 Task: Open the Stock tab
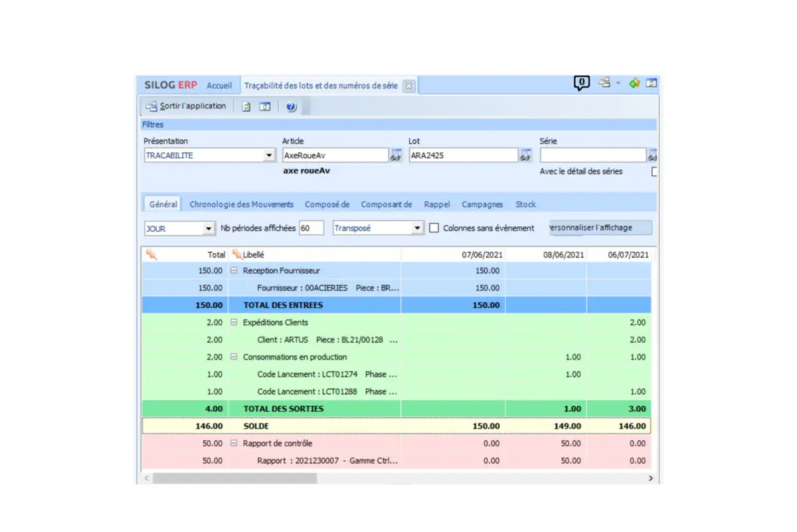(525, 204)
